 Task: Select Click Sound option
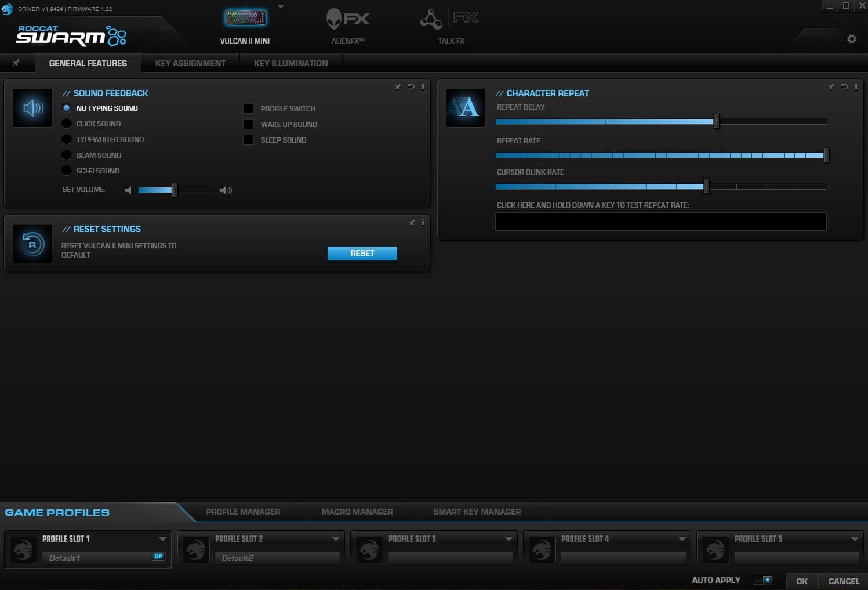pyautogui.click(x=67, y=124)
